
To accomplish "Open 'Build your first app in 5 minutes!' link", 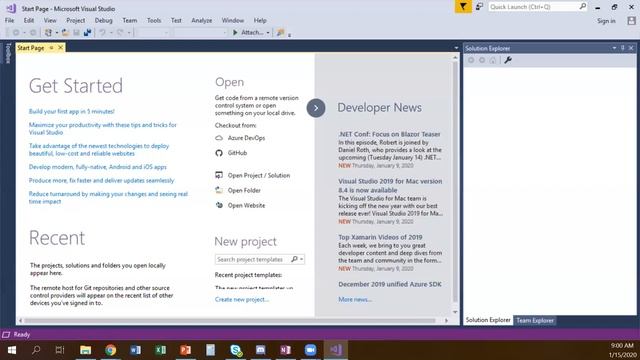I will (x=71, y=111).
